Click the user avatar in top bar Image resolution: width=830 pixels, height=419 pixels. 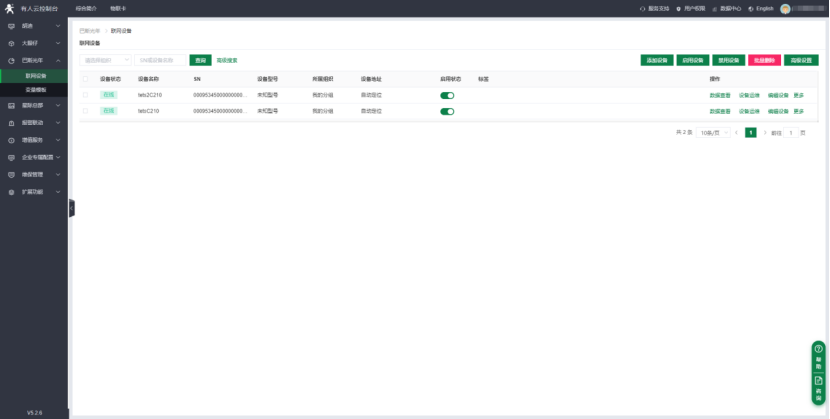pyautogui.click(x=786, y=8)
